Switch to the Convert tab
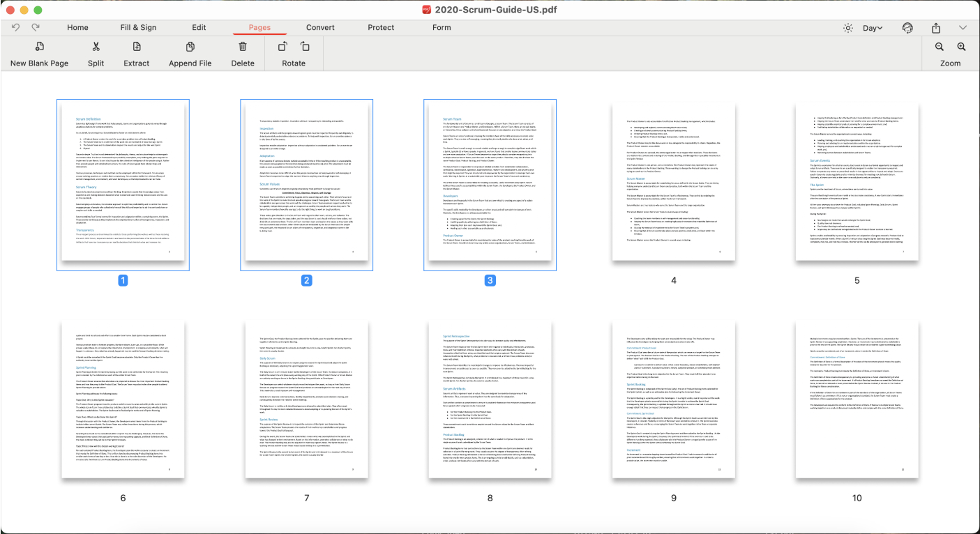The height and width of the screenshot is (534, 980). pos(320,27)
